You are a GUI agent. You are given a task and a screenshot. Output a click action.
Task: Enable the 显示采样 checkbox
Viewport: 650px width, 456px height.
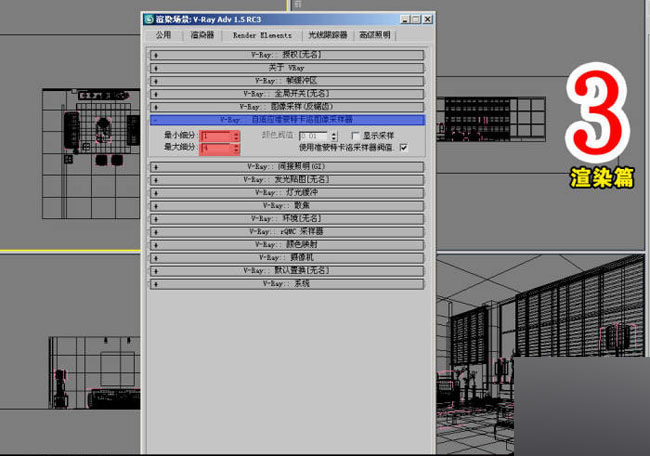pyautogui.click(x=355, y=136)
